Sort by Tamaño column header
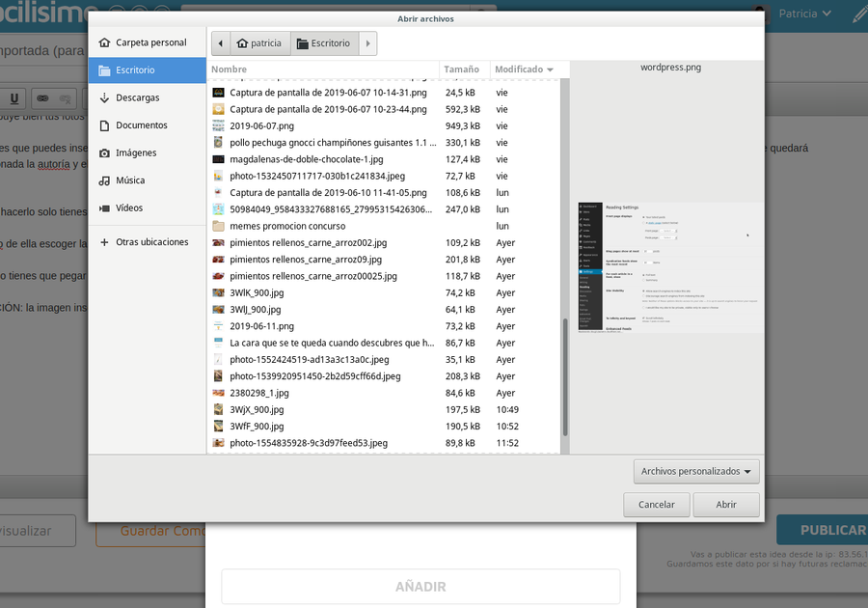Image resolution: width=868 pixels, height=608 pixels. (x=463, y=69)
